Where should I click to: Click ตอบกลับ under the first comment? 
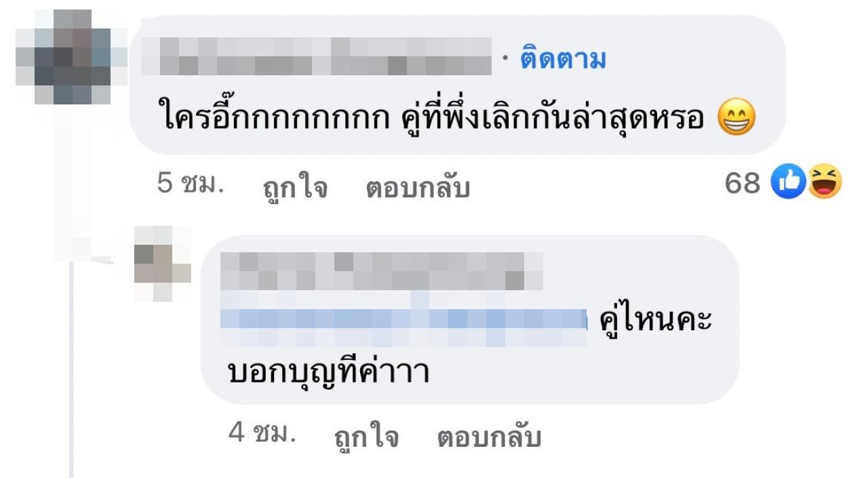[418, 188]
